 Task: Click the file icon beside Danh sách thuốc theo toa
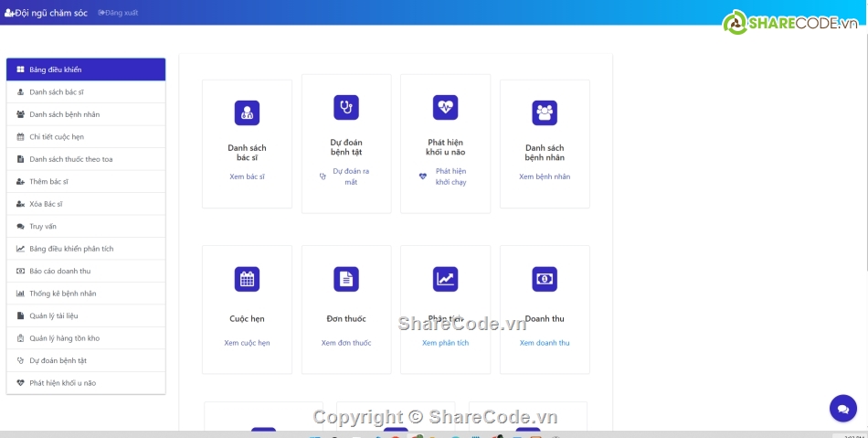(20, 159)
